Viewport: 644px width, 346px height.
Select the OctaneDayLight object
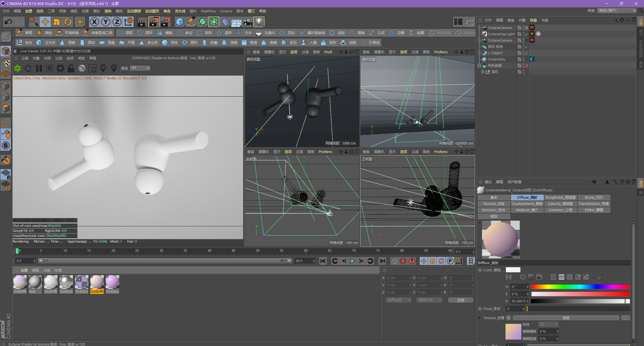pyautogui.click(x=500, y=34)
